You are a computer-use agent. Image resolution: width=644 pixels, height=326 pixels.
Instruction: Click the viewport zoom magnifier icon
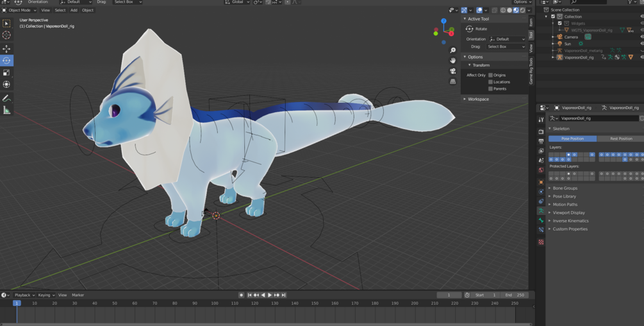[x=452, y=50]
